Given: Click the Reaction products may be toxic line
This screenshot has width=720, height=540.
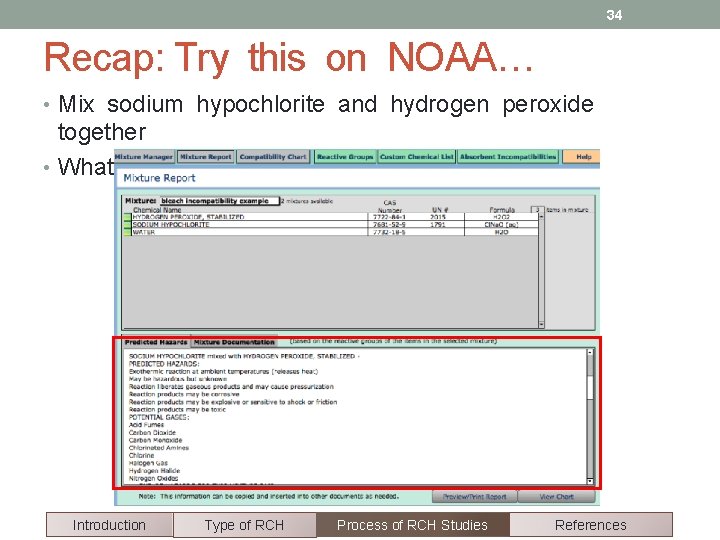Looking at the screenshot, I should point(177,410).
